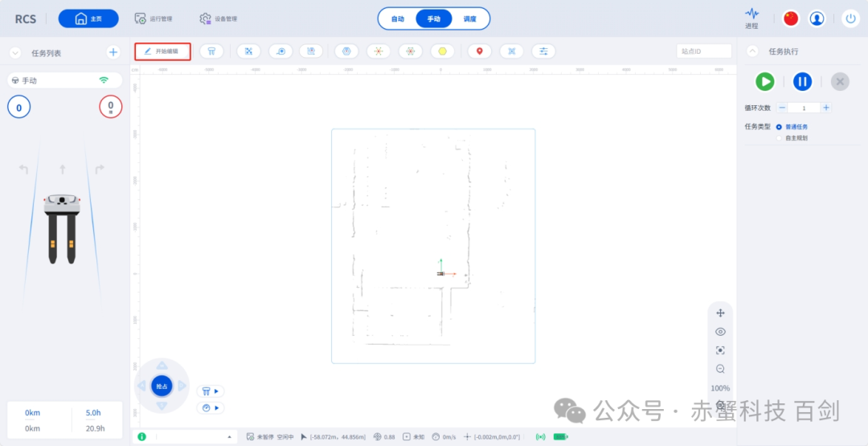Viewport: 868px width, 446px height.
Task: Select the 手动 task row
Action: point(65,80)
